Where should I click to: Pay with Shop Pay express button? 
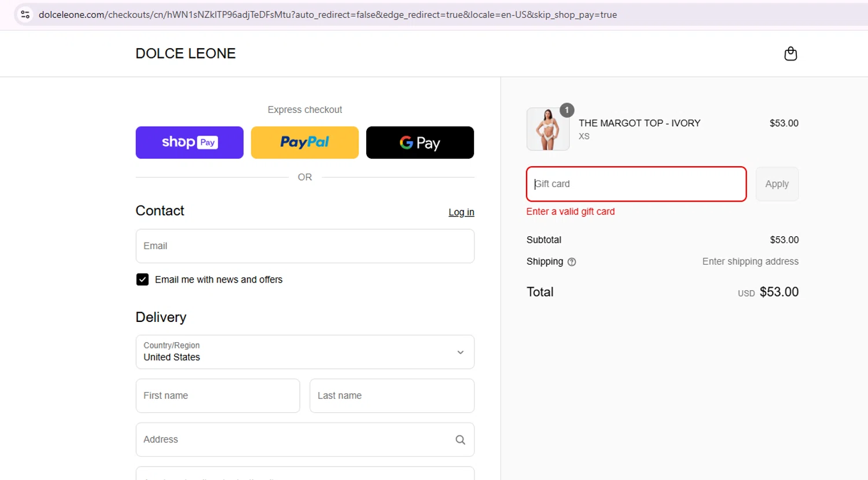tap(189, 142)
